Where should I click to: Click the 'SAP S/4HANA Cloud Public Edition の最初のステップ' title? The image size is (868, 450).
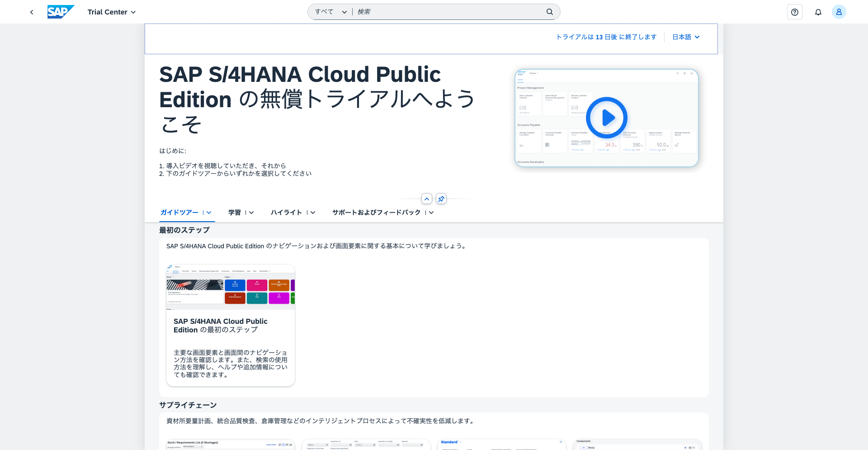pyautogui.click(x=221, y=326)
